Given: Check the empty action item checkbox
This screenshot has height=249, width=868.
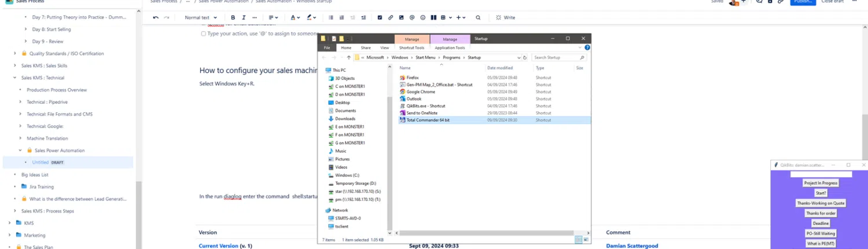Looking at the screenshot, I should coord(203,34).
